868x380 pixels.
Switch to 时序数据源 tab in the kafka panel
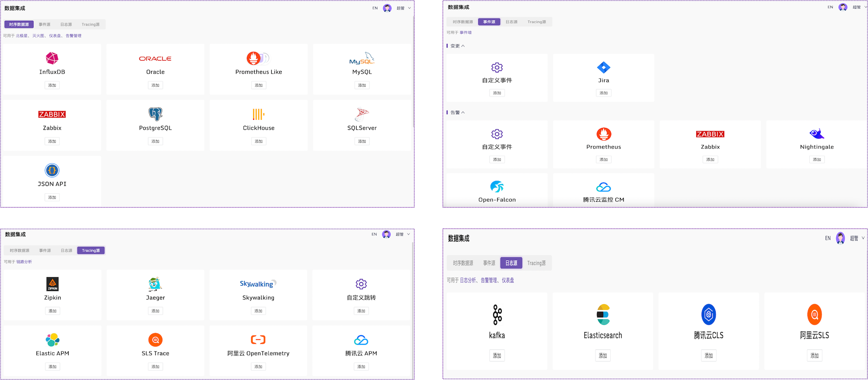click(x=463, y=263)
